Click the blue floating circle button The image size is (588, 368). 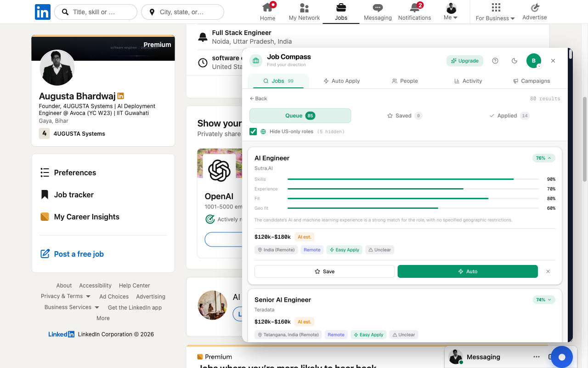click(x=562, y=357)
